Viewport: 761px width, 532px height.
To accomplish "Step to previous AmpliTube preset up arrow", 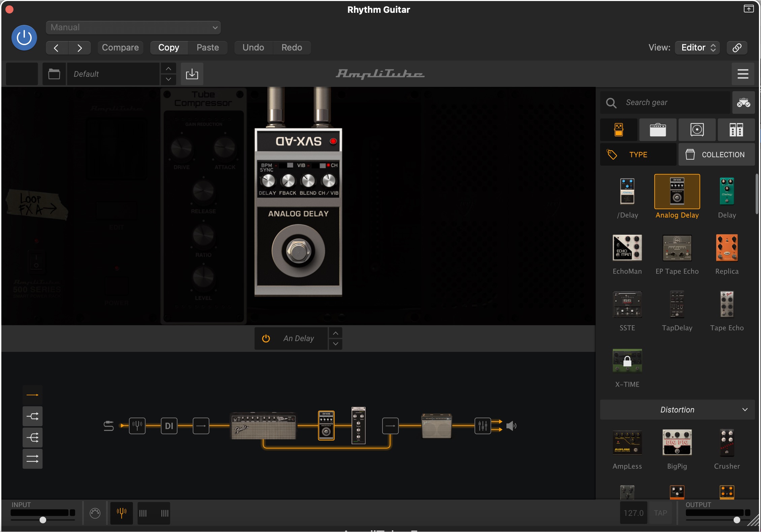I will click(168, 69).
